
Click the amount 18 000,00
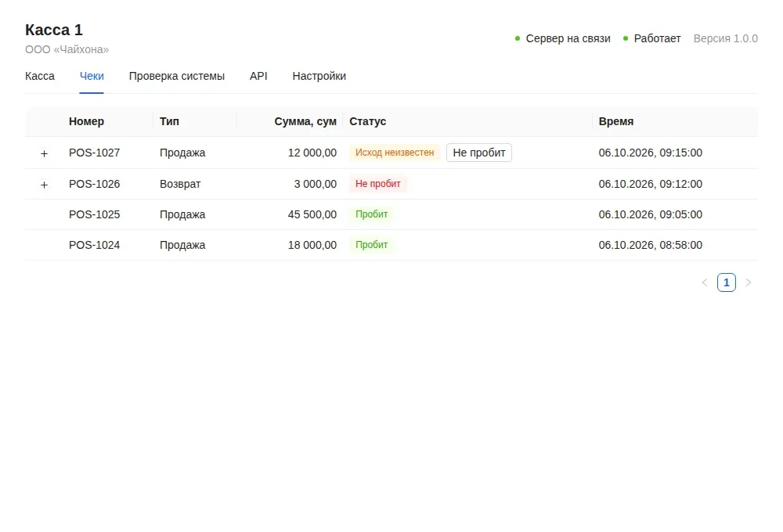click(x=312, y=245)
